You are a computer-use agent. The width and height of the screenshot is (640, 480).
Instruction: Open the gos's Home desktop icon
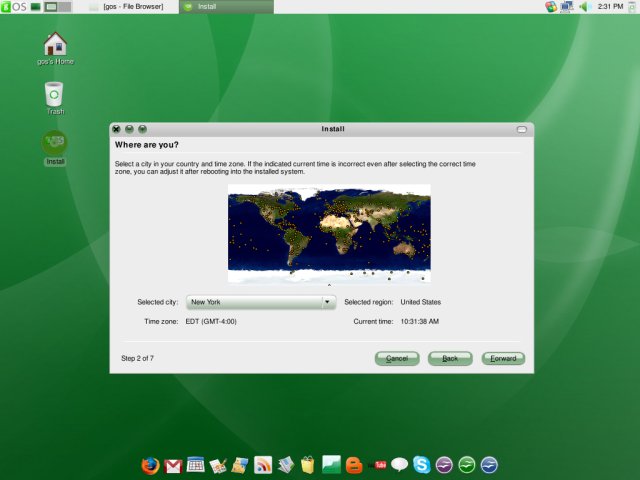[x=55, y=48]
